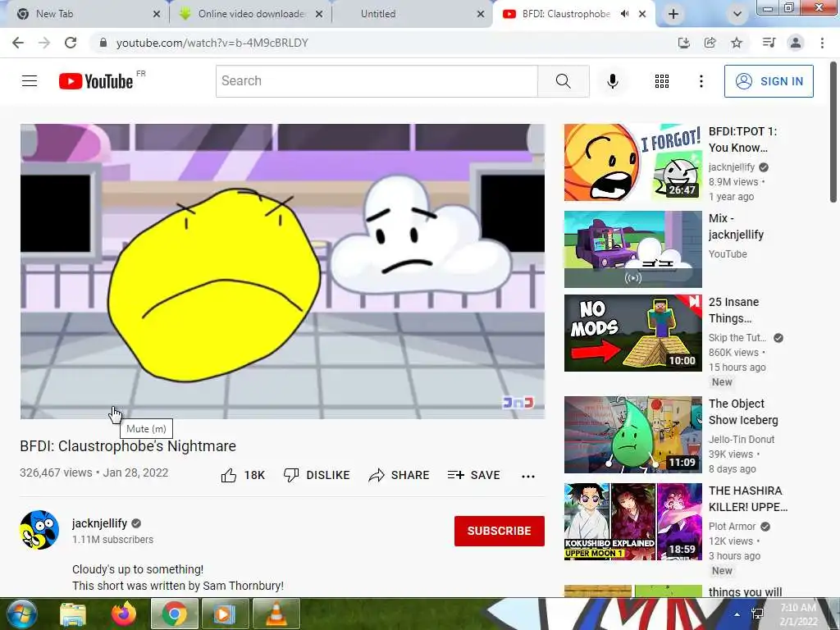
Task: Click the address bar URL
Action: (212, 43)
